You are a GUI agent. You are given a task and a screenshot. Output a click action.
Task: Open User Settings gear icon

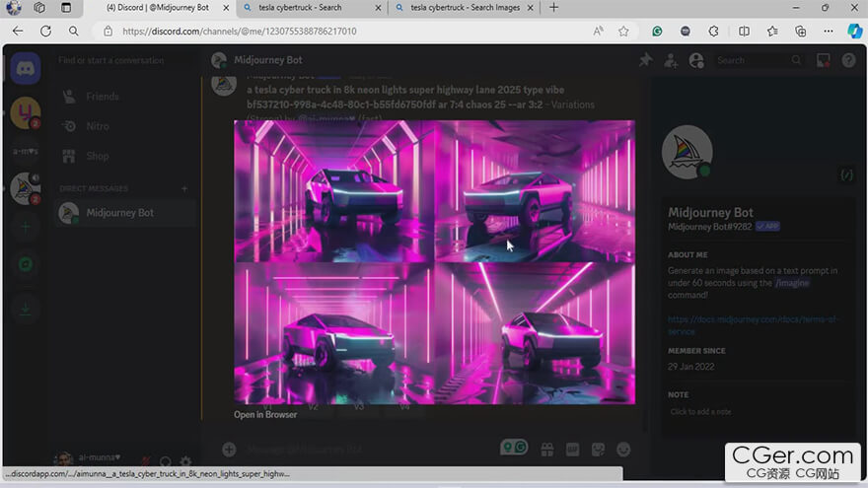(x=185, y=461)
